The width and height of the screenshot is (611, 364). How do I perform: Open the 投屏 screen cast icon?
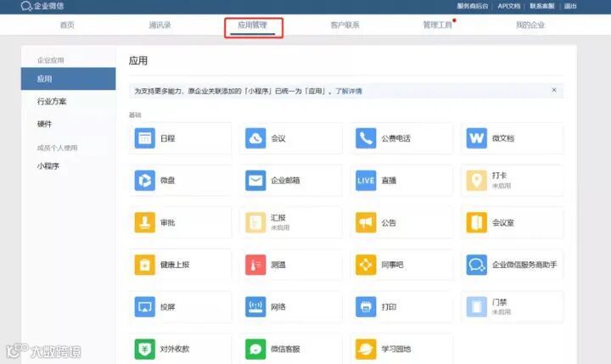coord(144,306)
